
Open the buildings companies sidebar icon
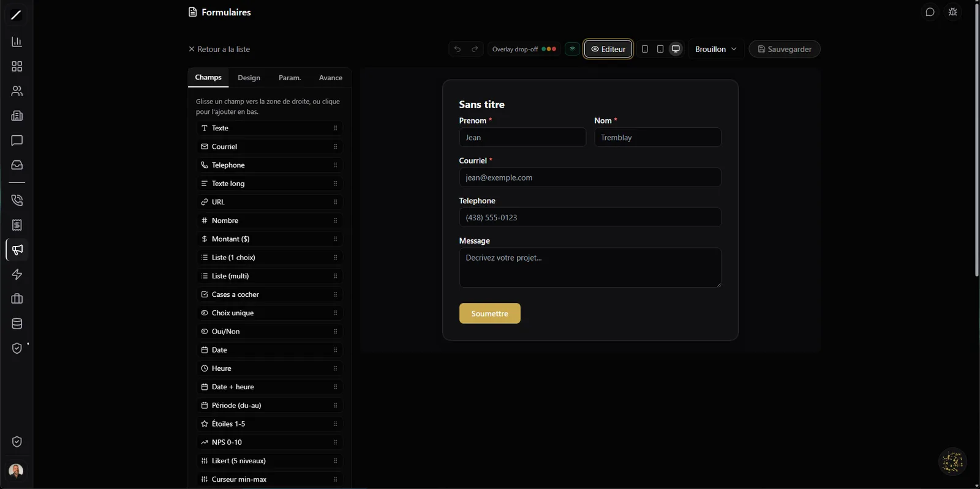(17, 116)
